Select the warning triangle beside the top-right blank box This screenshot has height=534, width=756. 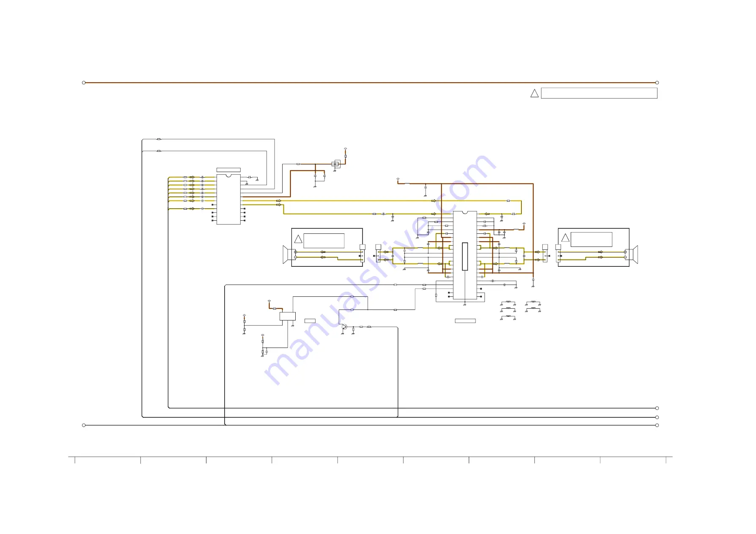534,93
